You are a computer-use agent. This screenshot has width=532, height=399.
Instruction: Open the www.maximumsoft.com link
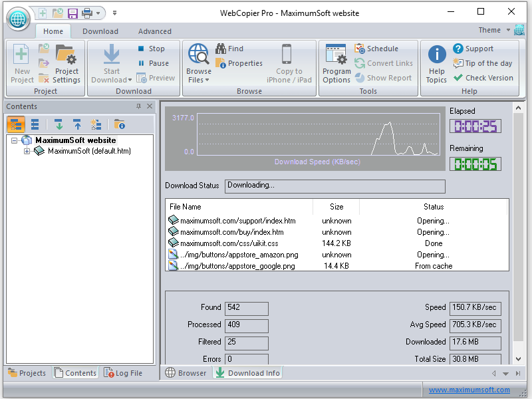click(469, 390)
